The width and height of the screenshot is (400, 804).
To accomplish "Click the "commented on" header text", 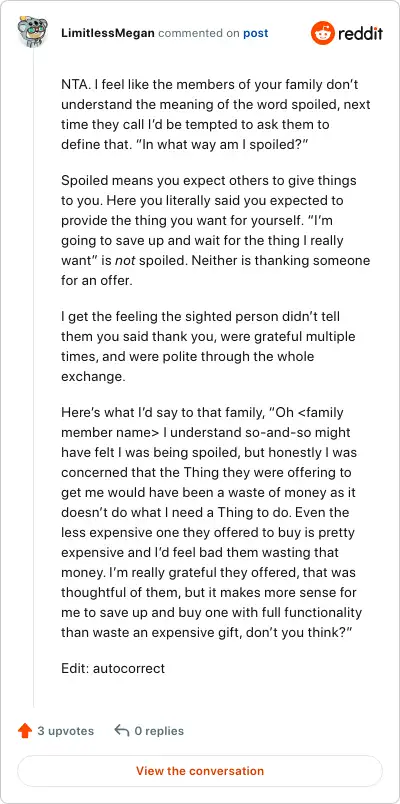I will tap(199, 34).
